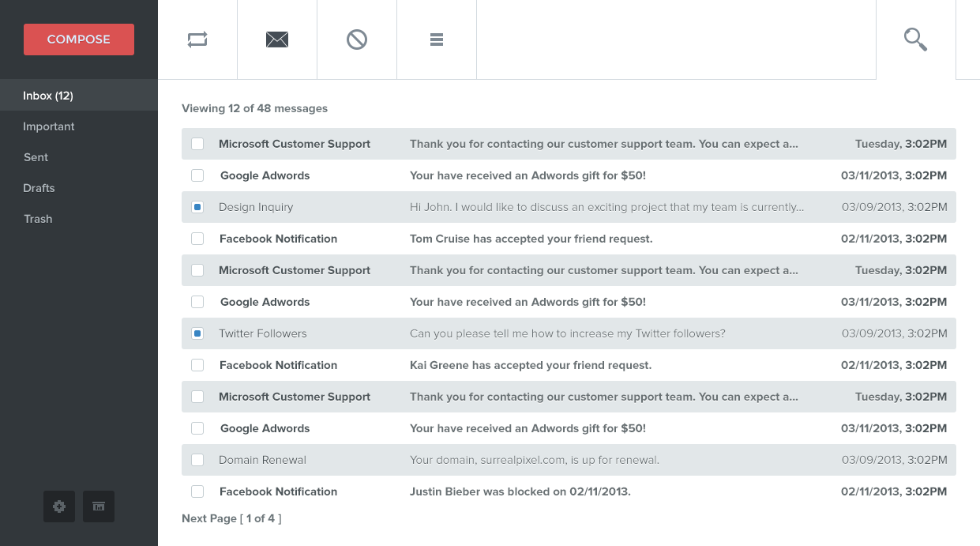
Task: Select Inbox (12) in the sidebar
Action: 48,96
